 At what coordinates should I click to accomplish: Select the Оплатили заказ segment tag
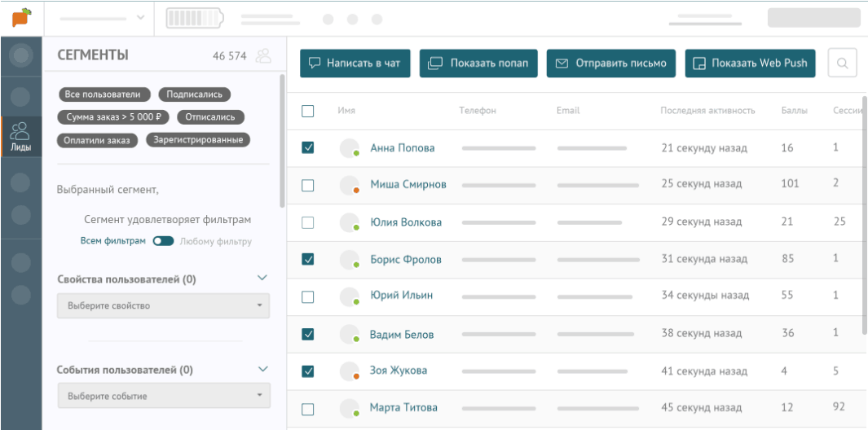(x=98, y=140)
